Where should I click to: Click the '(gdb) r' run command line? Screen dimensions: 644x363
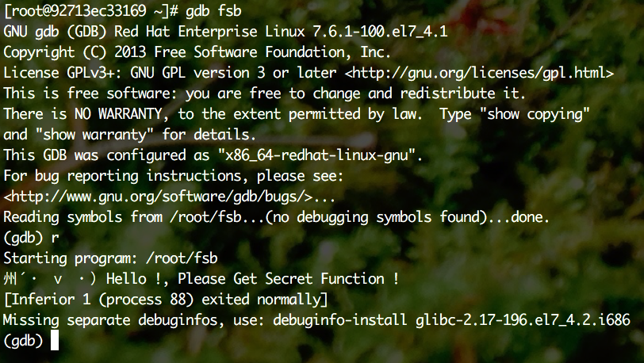click(x=31, y=238)
